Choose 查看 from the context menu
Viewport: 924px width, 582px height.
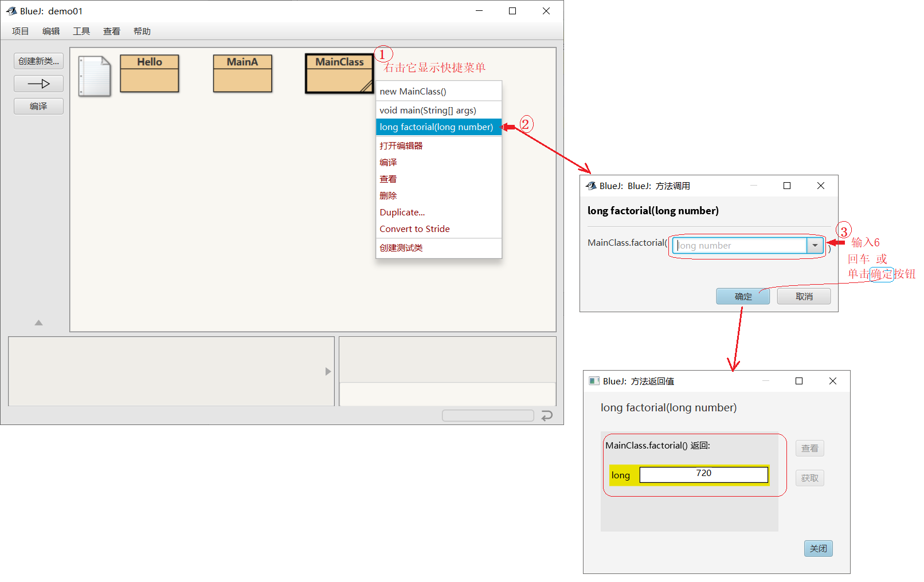(x=438, y=179)
